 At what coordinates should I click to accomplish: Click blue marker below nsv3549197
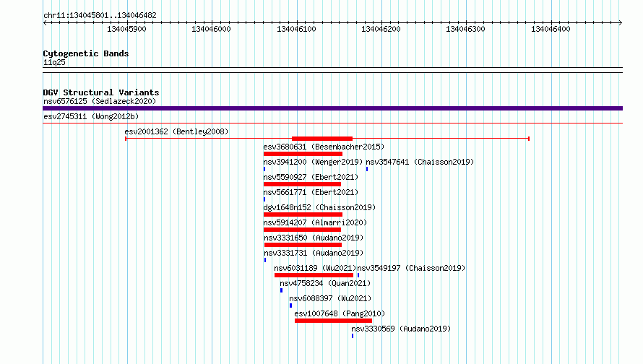tap(358, 275)
